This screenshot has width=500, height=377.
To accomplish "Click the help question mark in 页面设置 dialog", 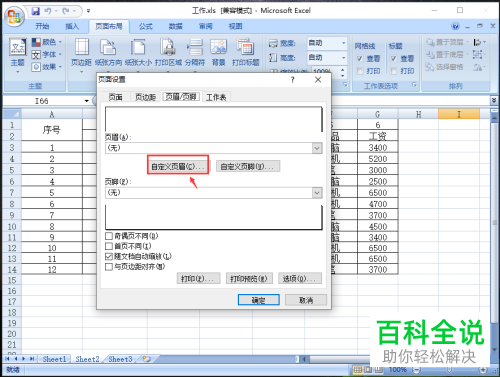I will pos(292,80).
